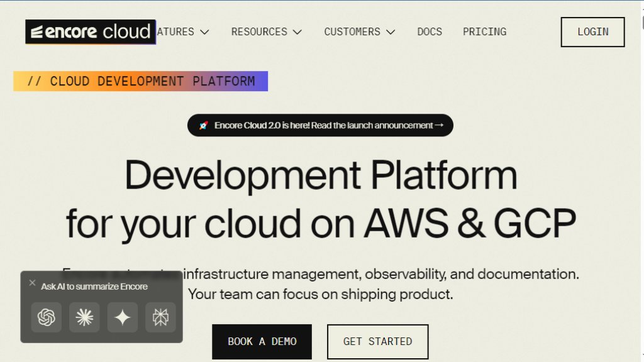Screen dimensions: 644x362
Task: Select the Gemini sparkle icon in Ask AI panel
Action: coord(123,317)
